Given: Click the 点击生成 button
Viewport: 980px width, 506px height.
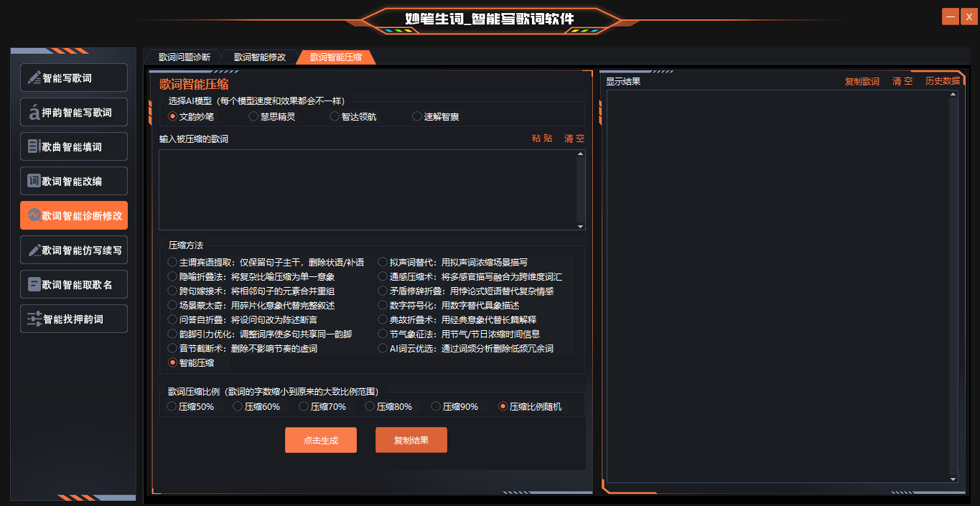Looking at the screenshot, I should [321, 441].
